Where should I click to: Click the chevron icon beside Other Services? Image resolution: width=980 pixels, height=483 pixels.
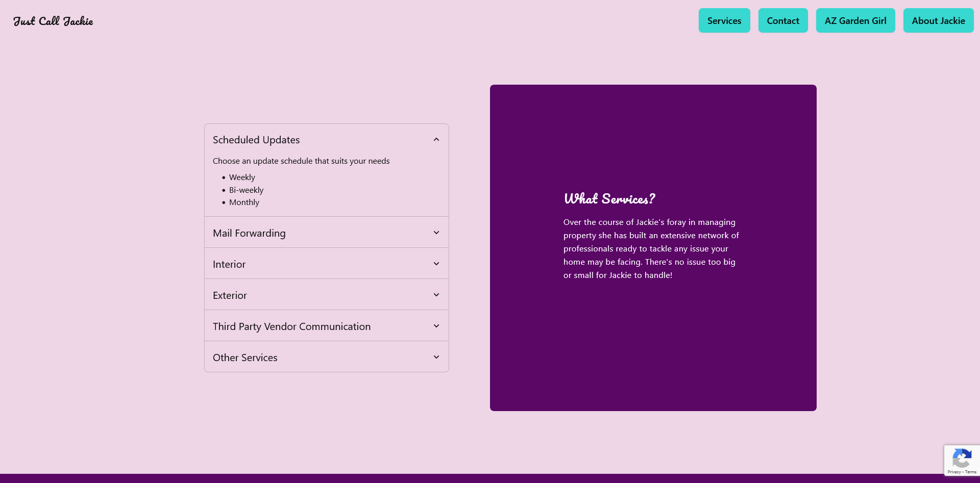(436, 358)
